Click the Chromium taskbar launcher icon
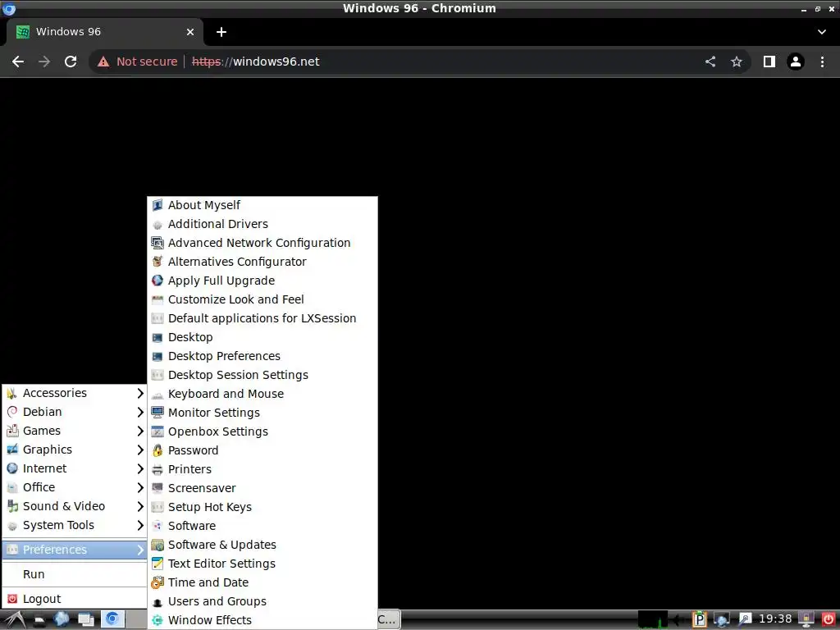840x630 pixels. [112, 619]
